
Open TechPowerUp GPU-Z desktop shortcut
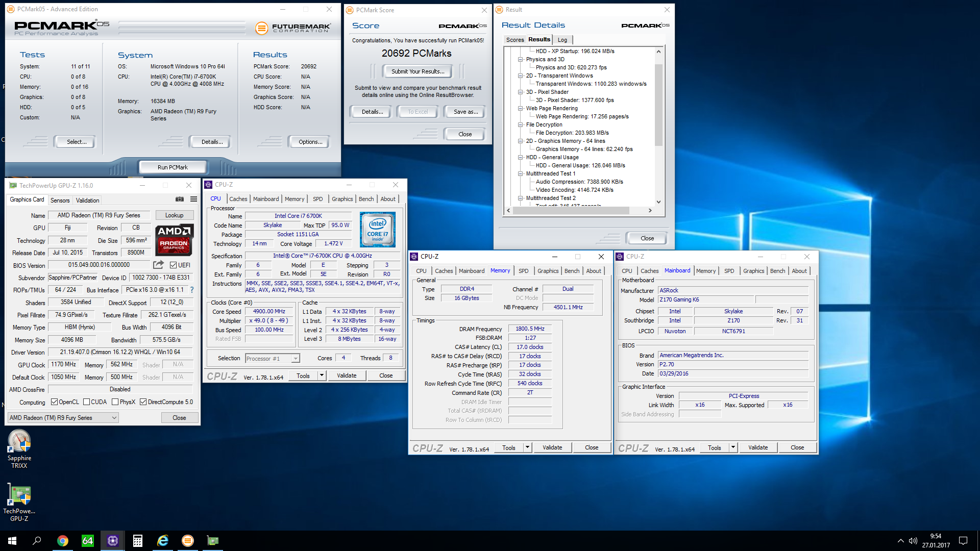click(x=19, y=503)
